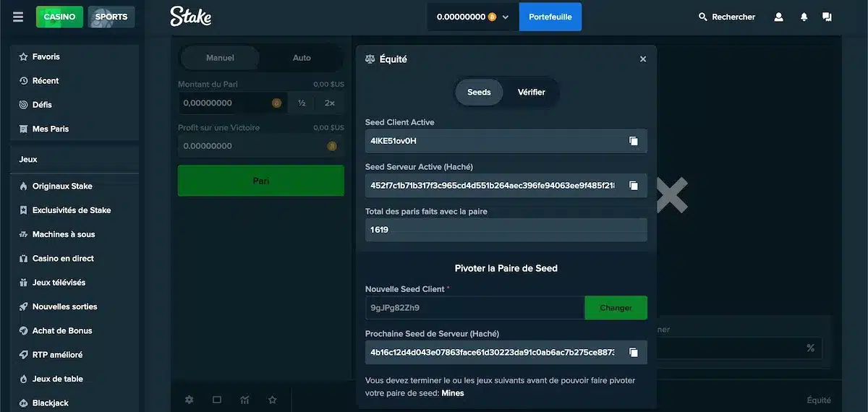The height and width of the screenshot is (412, 868).
Task: Open game settings gear icon
Action: (190, 400)
